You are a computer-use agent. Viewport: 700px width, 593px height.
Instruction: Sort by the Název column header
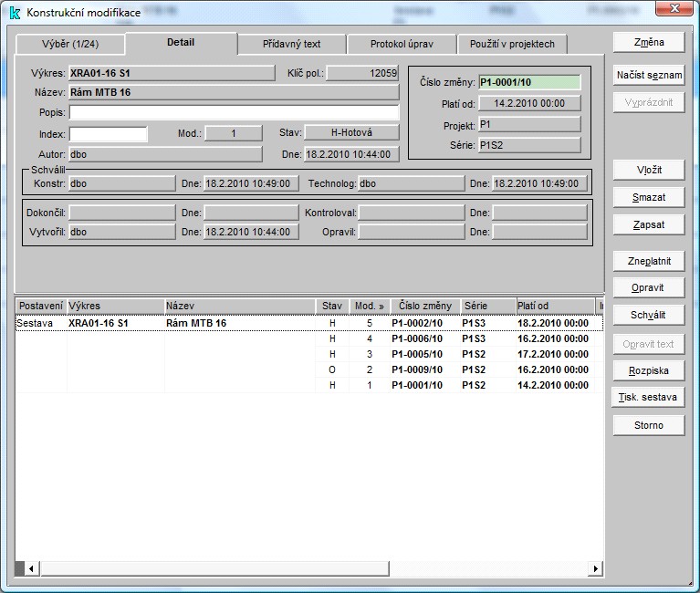[x=240, y=307]
